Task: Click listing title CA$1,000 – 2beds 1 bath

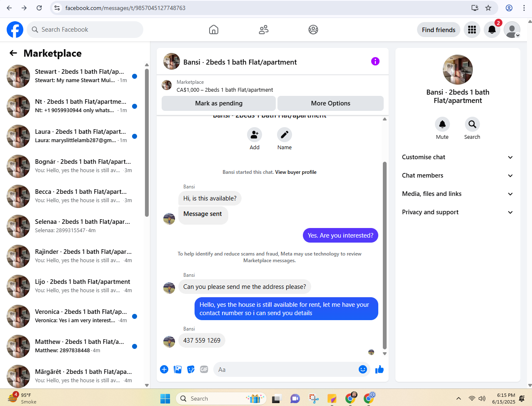Action: coord(225,90)
